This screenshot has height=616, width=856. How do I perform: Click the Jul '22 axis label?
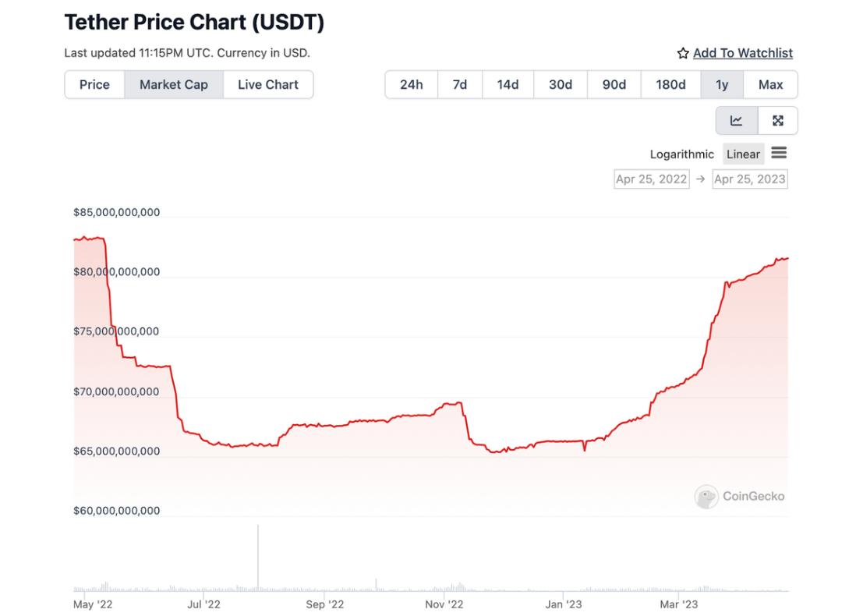[x=203, y=604]
